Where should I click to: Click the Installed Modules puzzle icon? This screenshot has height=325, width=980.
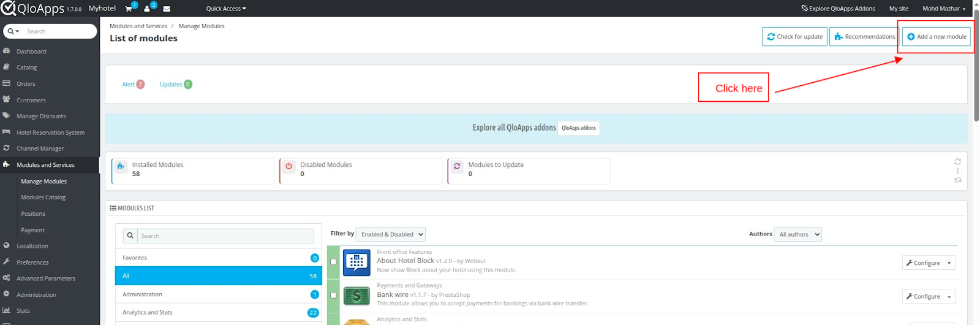[121, 166]
